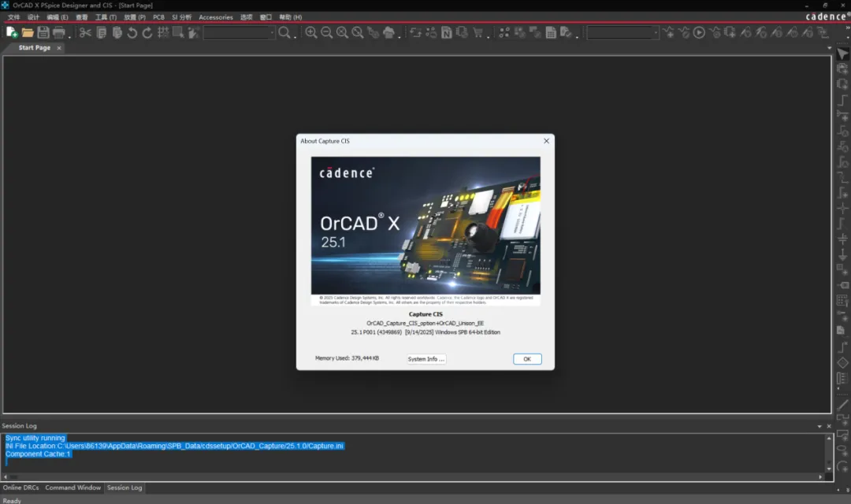This screenshot has width=851, height=504.
Task: Close the Start Page tab
Action: 59,48
